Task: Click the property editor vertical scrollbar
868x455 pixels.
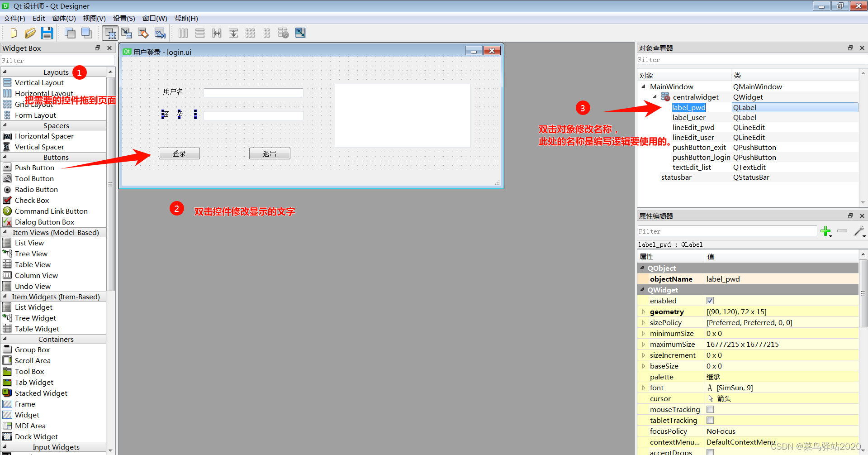Action: point(863,293)
